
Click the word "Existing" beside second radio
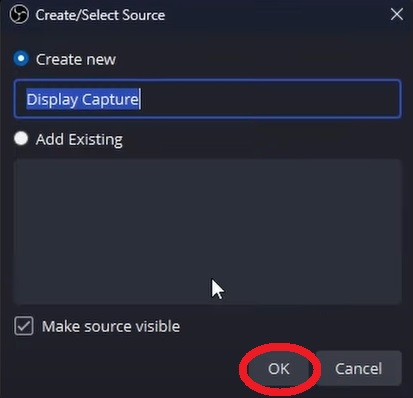tap(96, 139)
